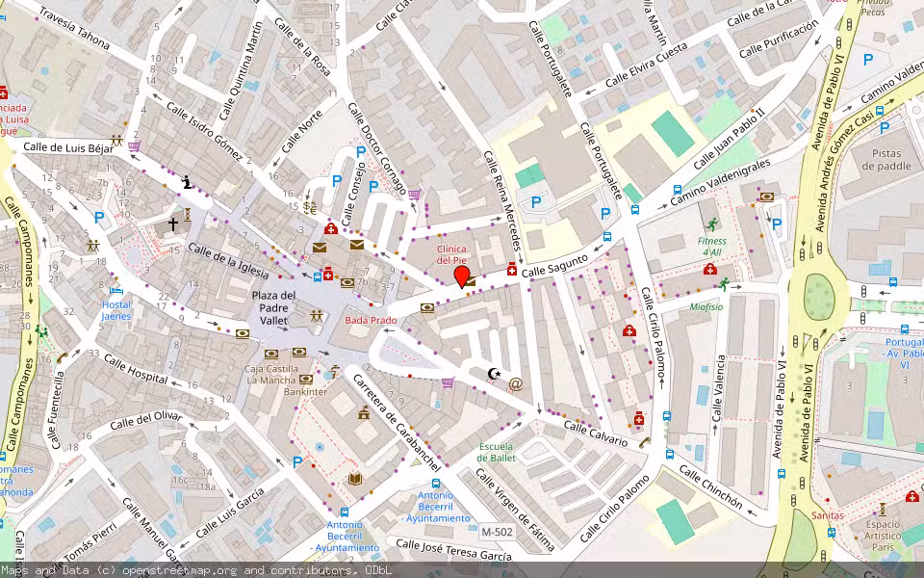
Task: Click the Escuela de Ballet label
Action: 498,453
